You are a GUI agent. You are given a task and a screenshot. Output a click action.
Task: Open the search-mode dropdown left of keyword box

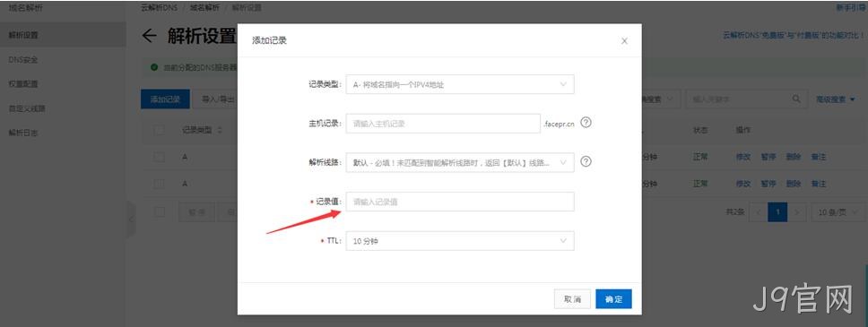660,99
